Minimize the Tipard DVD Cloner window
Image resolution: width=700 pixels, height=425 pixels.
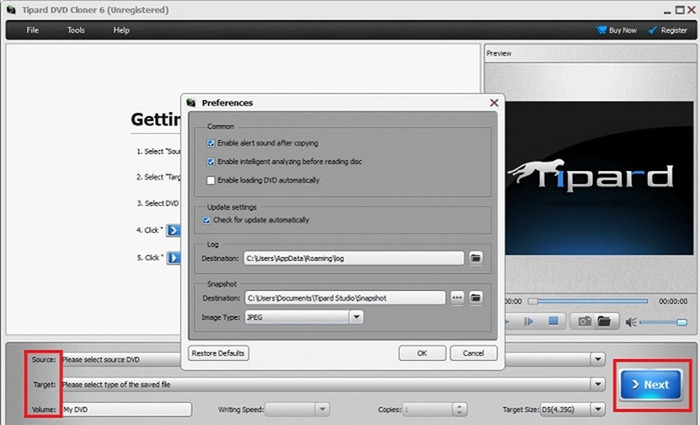pyautogui.click(x=667, y=10)
